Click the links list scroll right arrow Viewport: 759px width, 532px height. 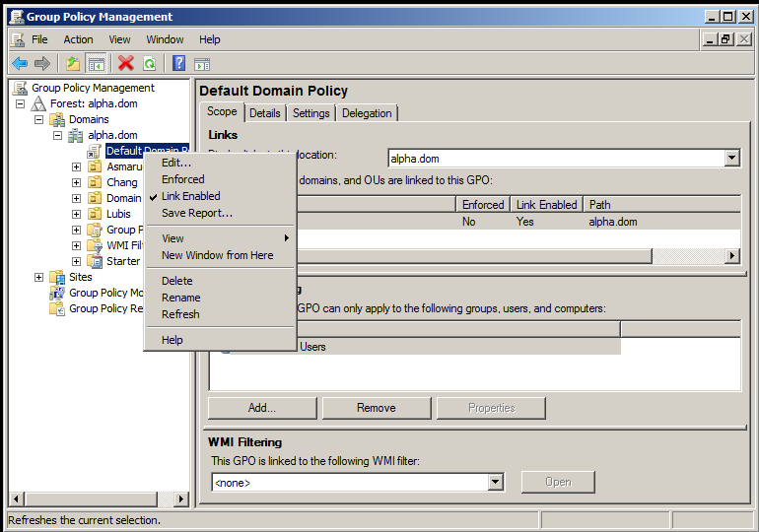click(x=732, y=256)
